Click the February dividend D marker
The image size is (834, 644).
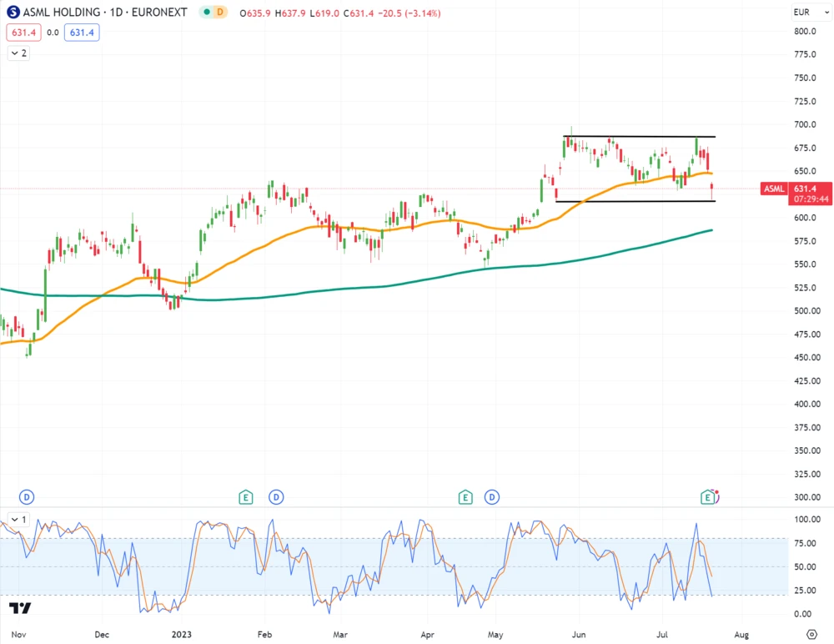[x=276, y=497]
